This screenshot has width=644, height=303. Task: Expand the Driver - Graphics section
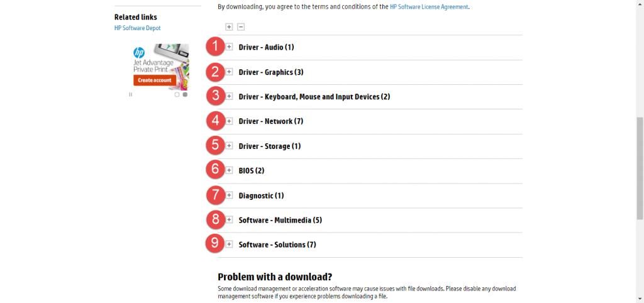click(230, 72)
